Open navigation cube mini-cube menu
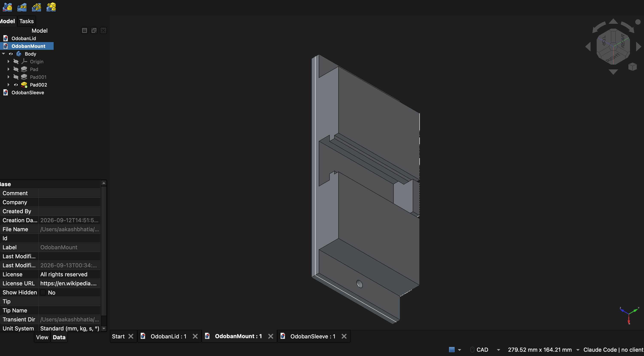Viewport: 644px width, 356px height. 632,67
